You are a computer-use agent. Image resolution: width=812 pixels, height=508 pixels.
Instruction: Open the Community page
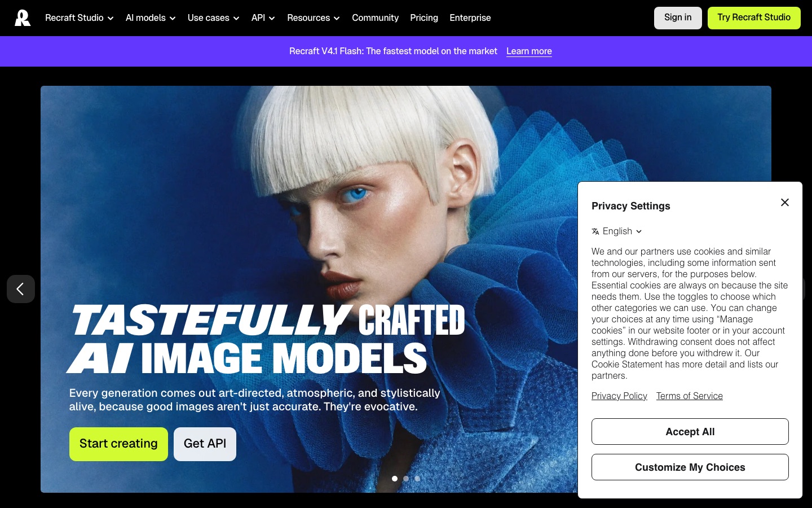(375, 18)
